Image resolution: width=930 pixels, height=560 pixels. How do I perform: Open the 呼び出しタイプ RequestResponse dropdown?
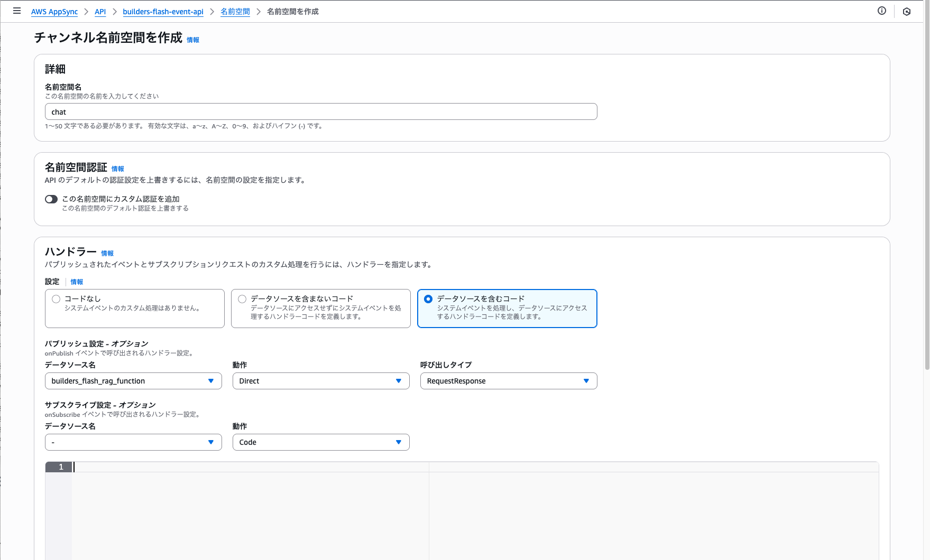tap(508, 380)
